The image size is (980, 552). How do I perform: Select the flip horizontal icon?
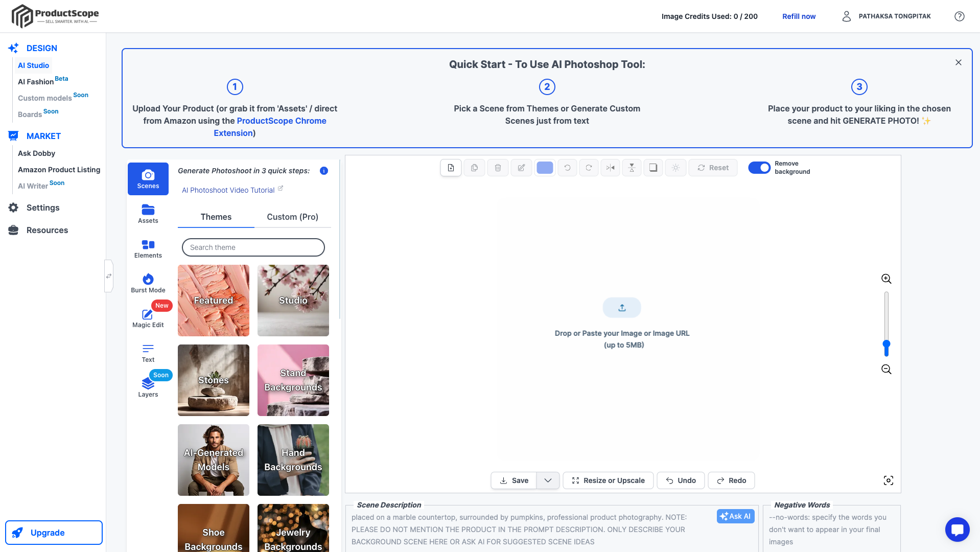(x=610, y=167)
